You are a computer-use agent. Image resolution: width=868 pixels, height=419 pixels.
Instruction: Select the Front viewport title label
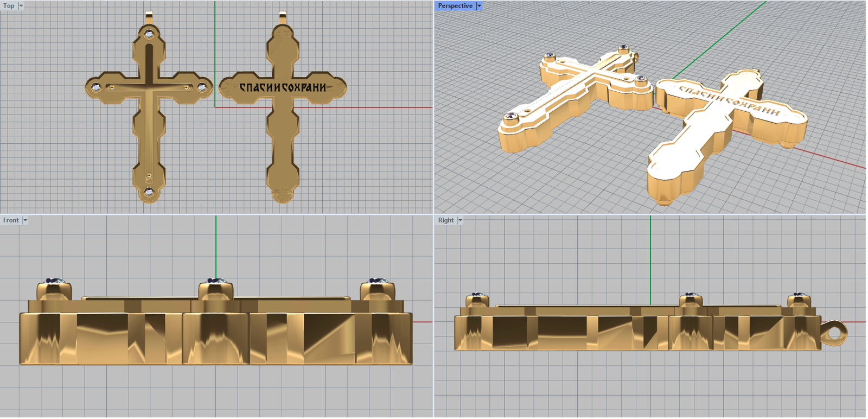click(10, 220)
